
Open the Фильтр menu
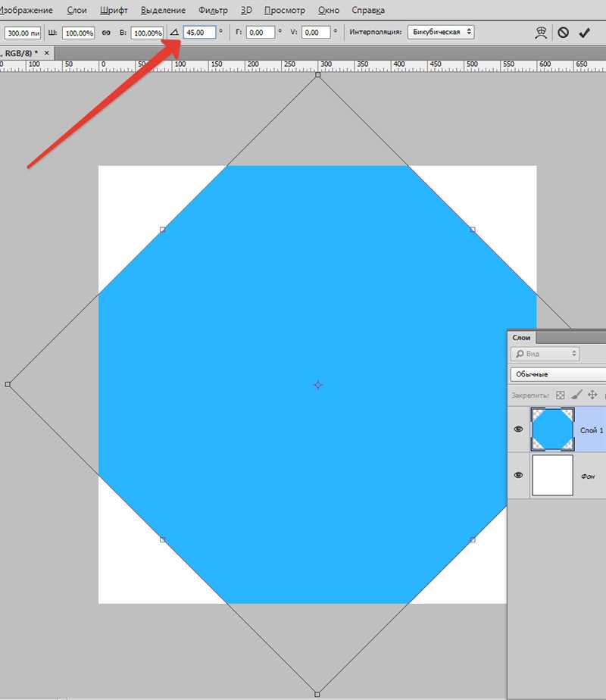pos(213,10)
